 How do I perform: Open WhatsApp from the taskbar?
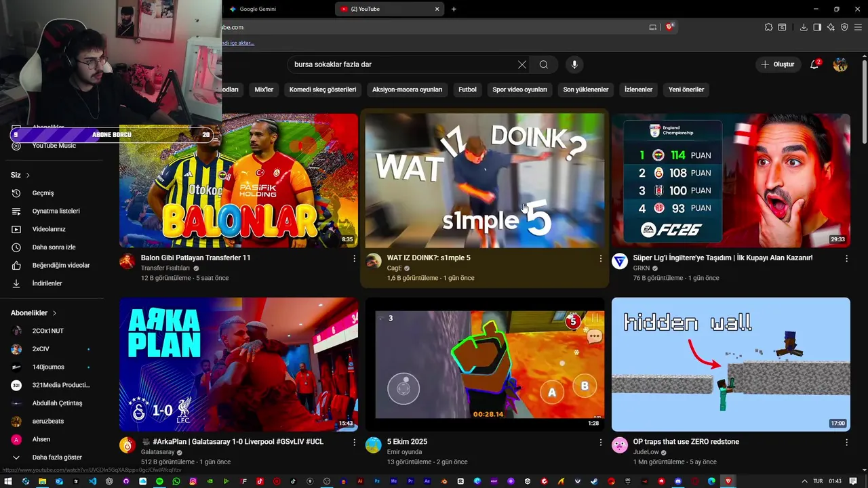click(x=176, y=481)
